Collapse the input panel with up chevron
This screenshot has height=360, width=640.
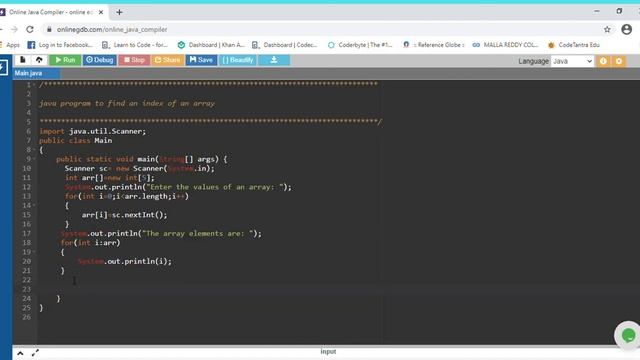(20, 353)
